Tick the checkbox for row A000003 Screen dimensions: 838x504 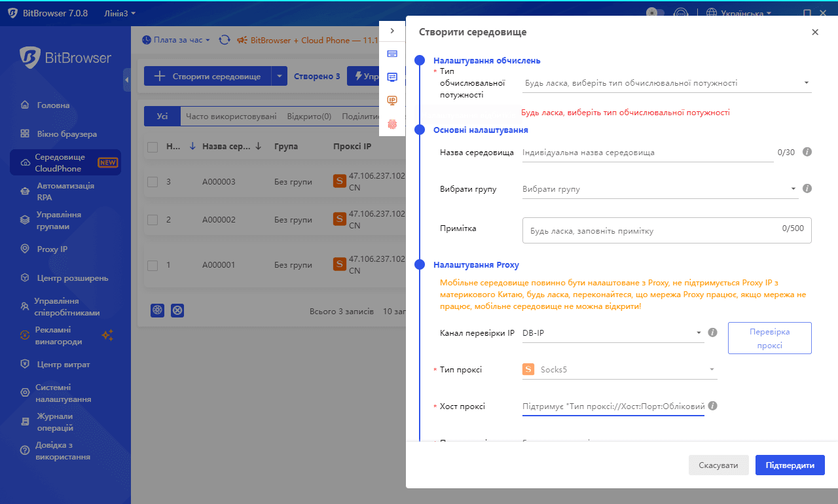[153, 182]
